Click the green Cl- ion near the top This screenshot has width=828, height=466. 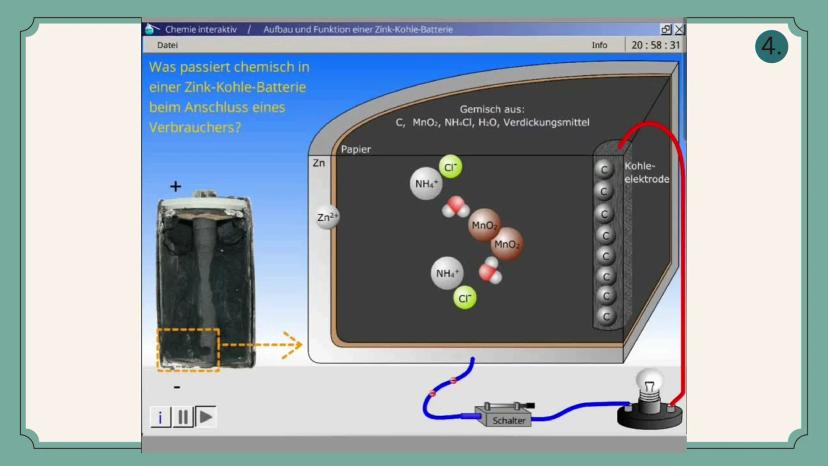(x=451, y=167)
